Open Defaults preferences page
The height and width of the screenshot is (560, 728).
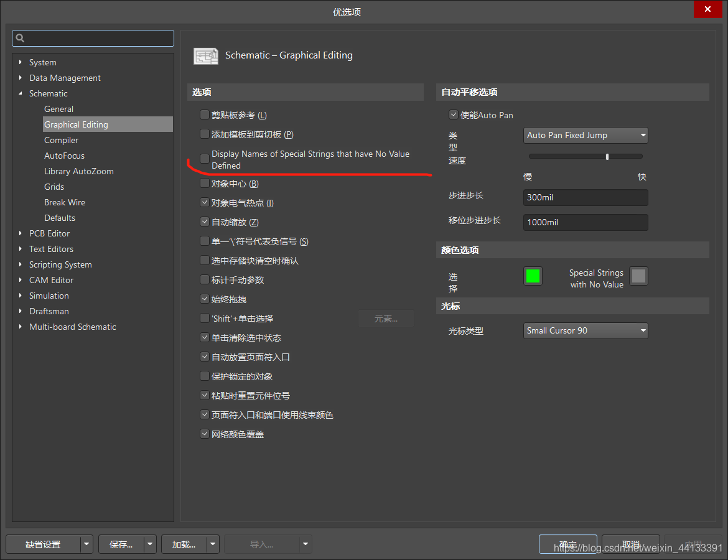(60, 218)
